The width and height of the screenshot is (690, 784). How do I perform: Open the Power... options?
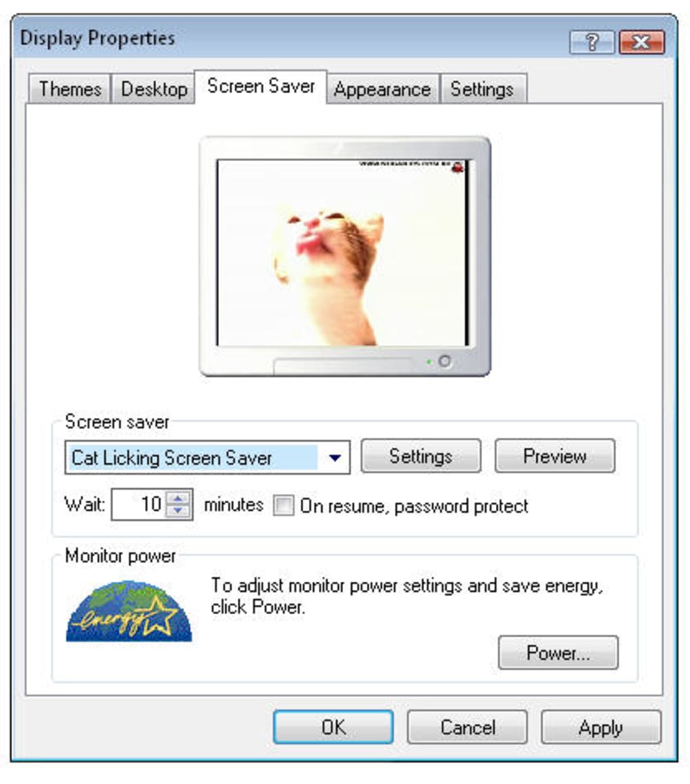tap(558, 653)
